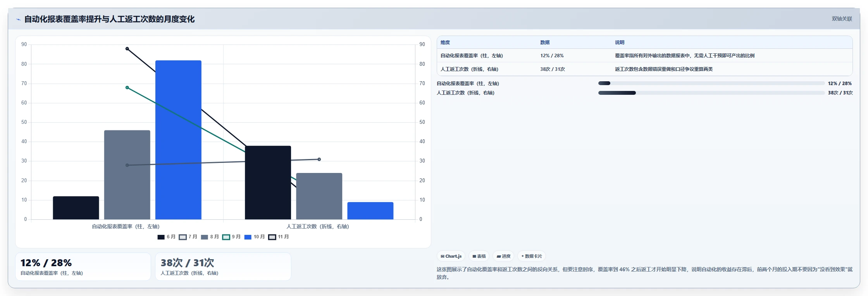This screenshot has width=868, height=296.
Task: Select the grey 24 bar in rework group
Action: point(319,196)
